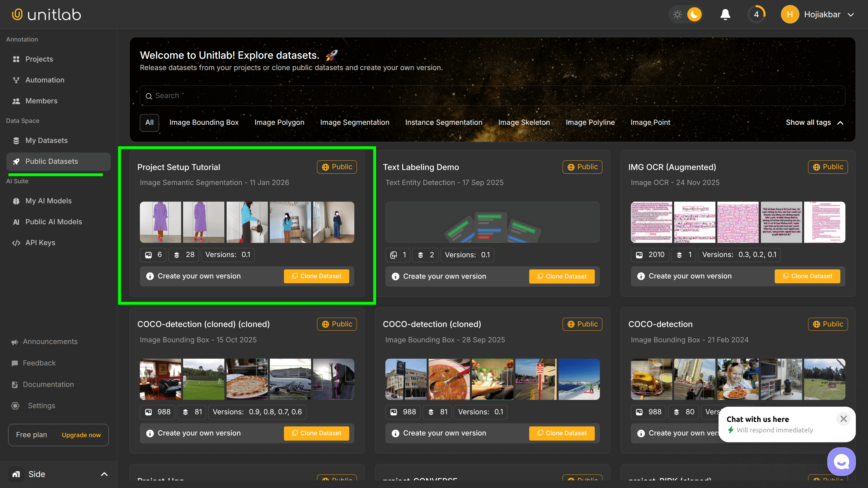Click the dataset Search field

click(492, 96)
